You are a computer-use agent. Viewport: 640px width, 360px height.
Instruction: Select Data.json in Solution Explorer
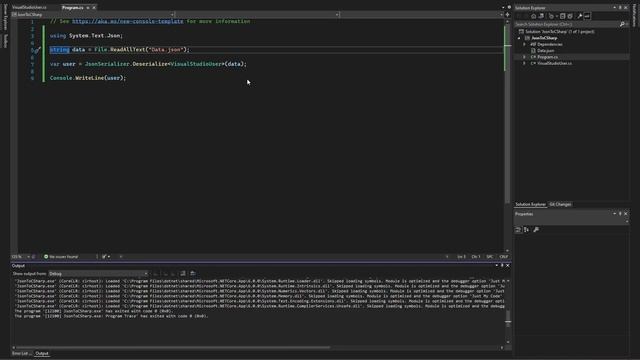pyautogui.click(x=545, y=51)
